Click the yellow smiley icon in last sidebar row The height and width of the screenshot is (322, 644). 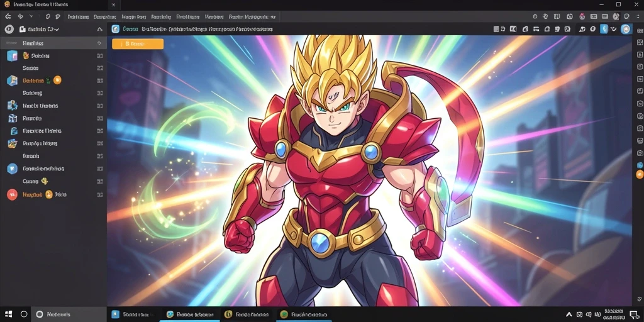[x=49, y=194]
